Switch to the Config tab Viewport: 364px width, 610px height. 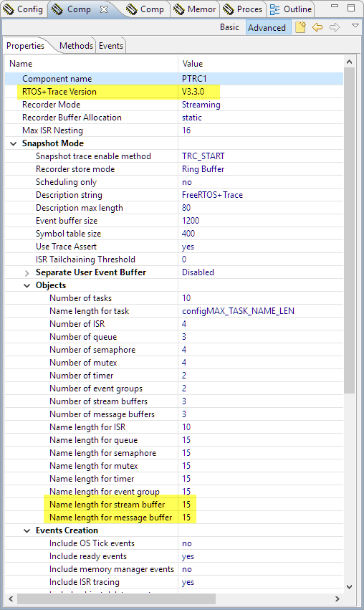[24, 9]
